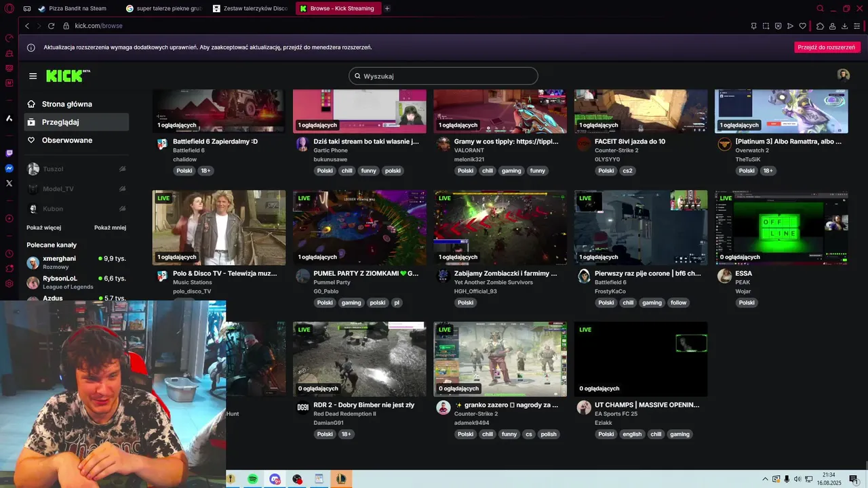Click the tab search magnifier icon
Screen dimensions: 868x488
(820, 9)
